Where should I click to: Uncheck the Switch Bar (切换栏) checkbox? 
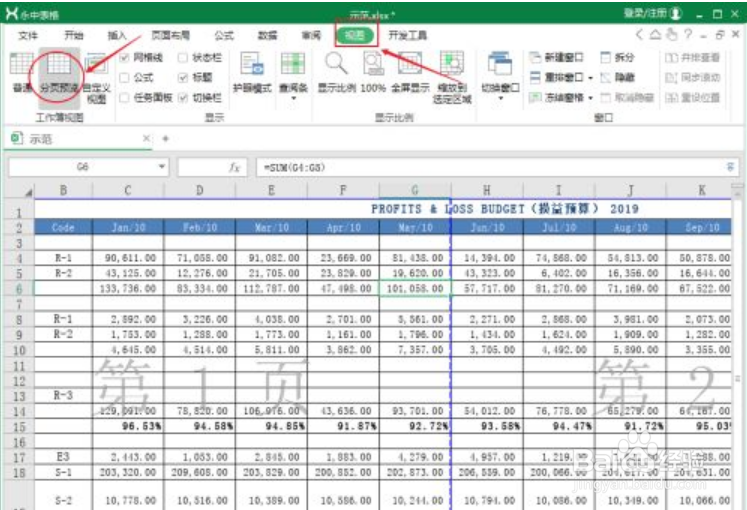tap(182, 98)
